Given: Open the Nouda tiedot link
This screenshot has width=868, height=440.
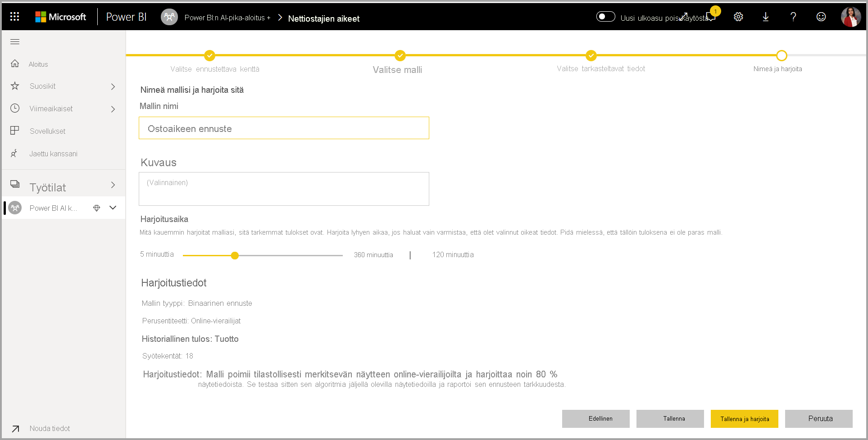Looking at the screenshot, I should [x=50, y=429].
